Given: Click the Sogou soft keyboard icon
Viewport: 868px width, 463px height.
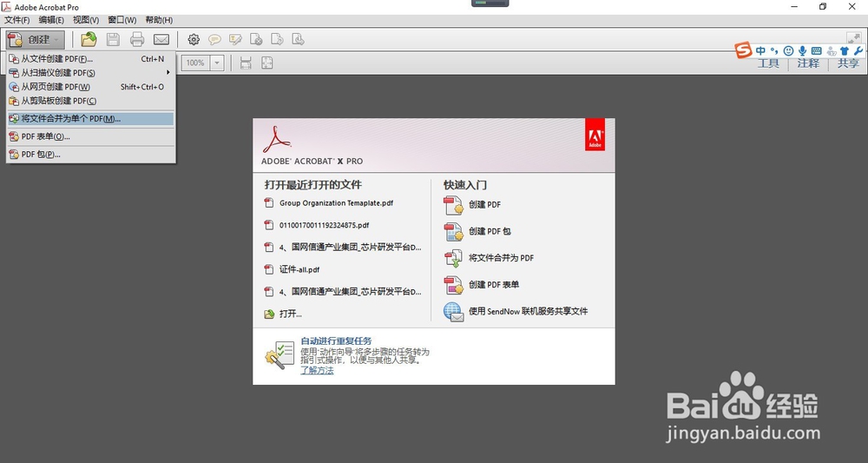Looking at the screenshot, I should pyautogui.click(x=816, y=51).
